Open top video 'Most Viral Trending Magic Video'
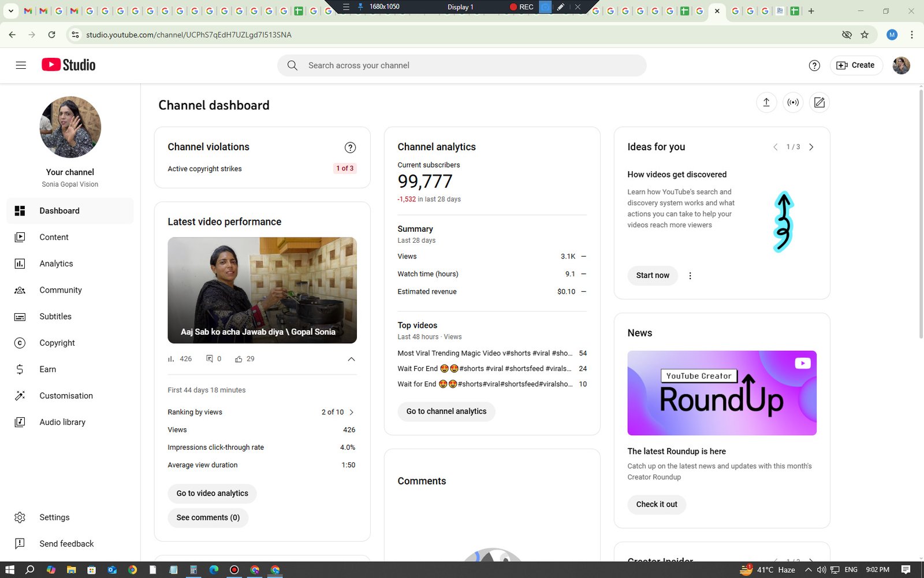924x578 pixels. coord(485,353)
